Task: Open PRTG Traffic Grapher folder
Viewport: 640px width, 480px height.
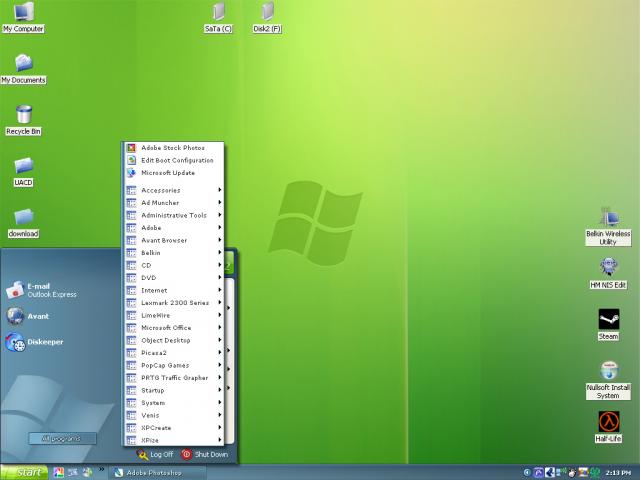Action: click(x=173, y=378)
